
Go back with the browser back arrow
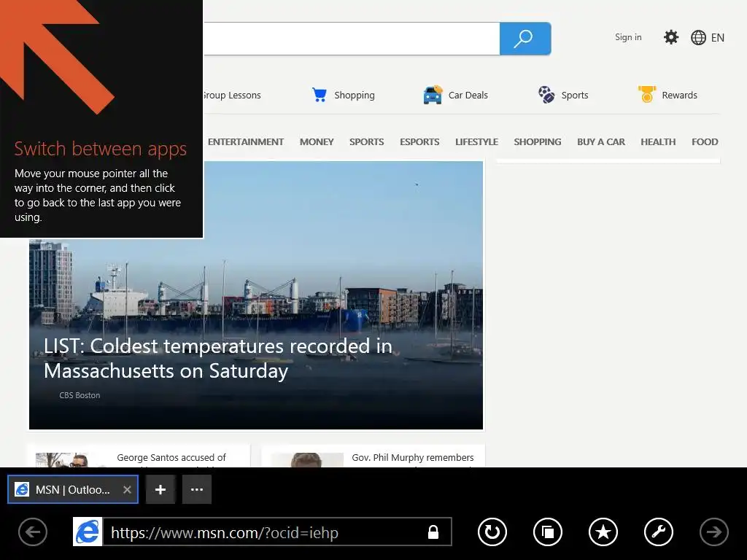click(x=33, y=532)
